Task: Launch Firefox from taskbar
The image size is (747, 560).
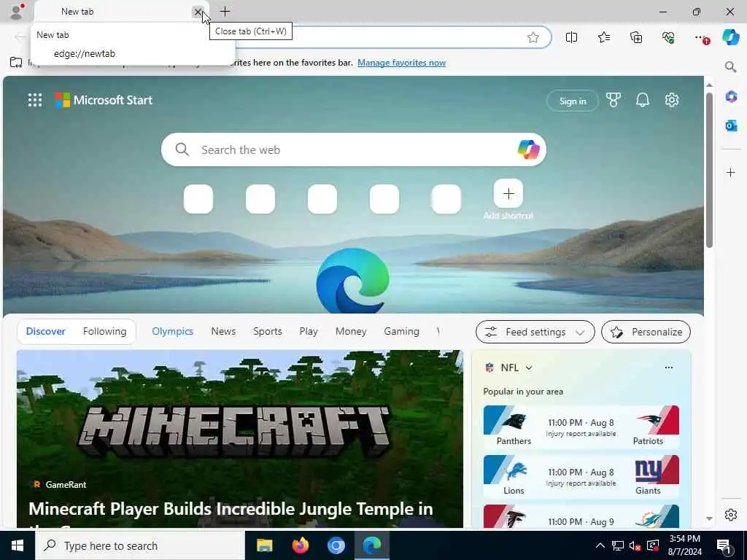Action: coord(300,545)
